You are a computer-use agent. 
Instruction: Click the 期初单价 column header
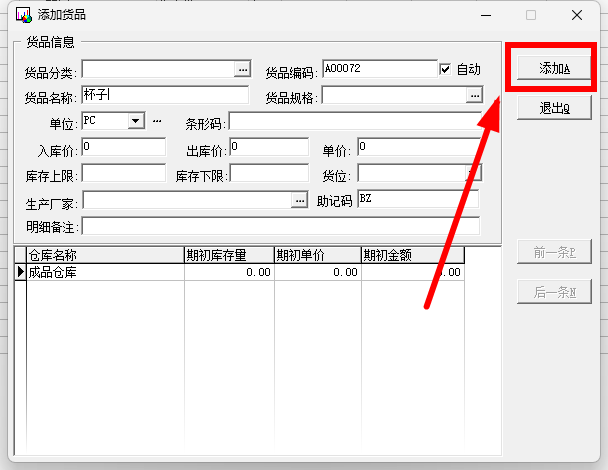[318, 255]
